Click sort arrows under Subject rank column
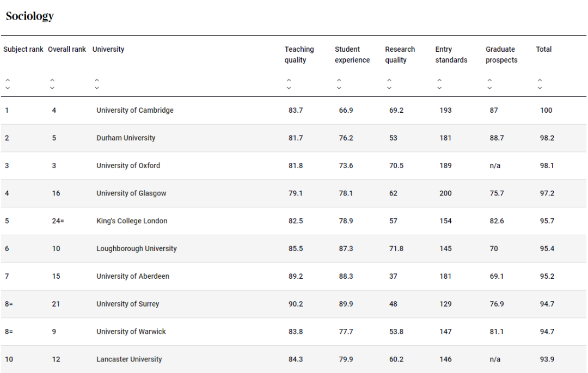 pos(8,84)
